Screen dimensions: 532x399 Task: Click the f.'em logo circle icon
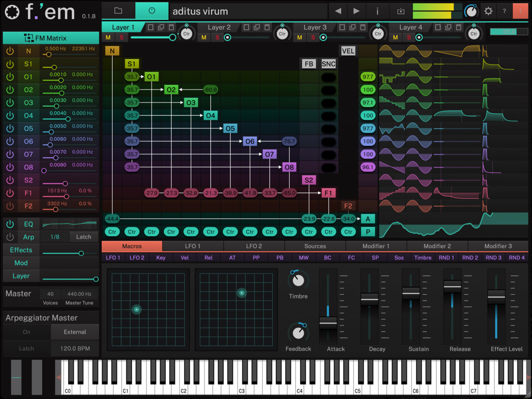point(12,12)
